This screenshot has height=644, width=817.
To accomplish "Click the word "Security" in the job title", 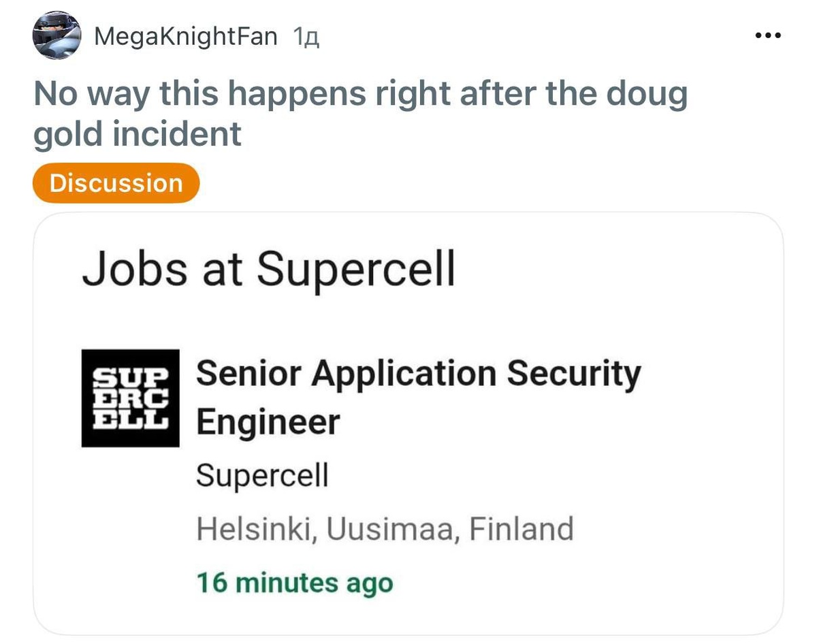I will [574, 374].
